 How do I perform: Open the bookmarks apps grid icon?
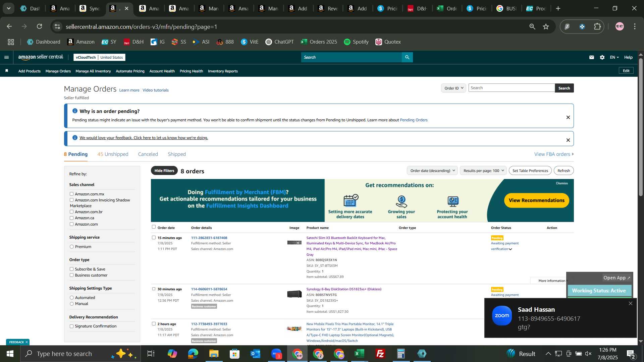point(11,42)
